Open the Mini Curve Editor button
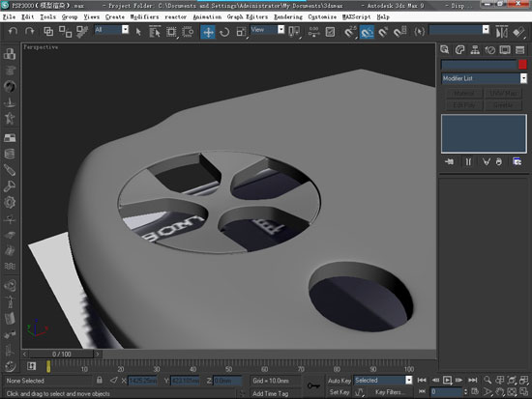 pos(32,366)
